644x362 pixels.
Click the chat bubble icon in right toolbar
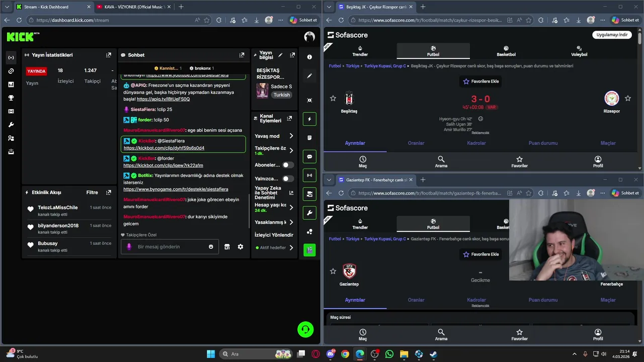coord(309,156)
